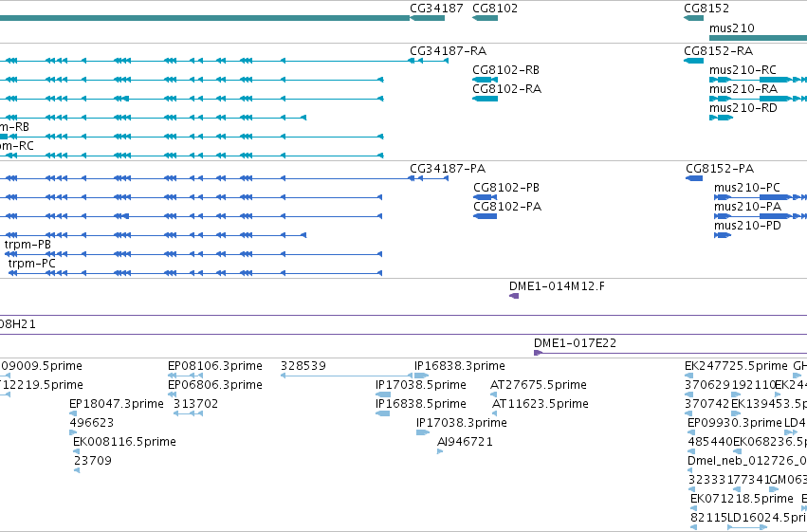Click EST label EK247725.5prime
807x532 pixels.
click(x=736, y=366)
